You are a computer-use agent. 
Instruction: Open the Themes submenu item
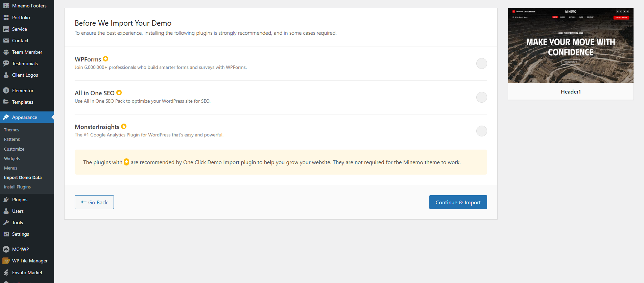[x=11, y=130]
